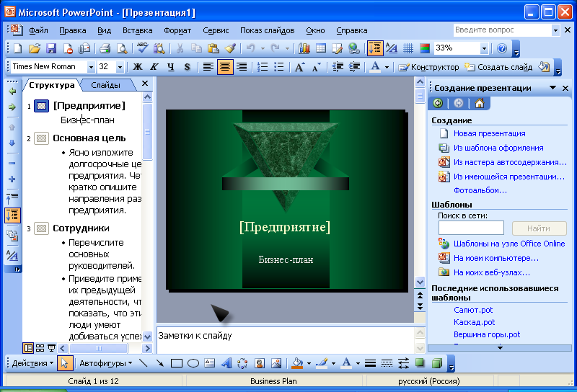577x392 pixels.
Task: Open Из мастера автосодержания link
Action: point(510,162)
